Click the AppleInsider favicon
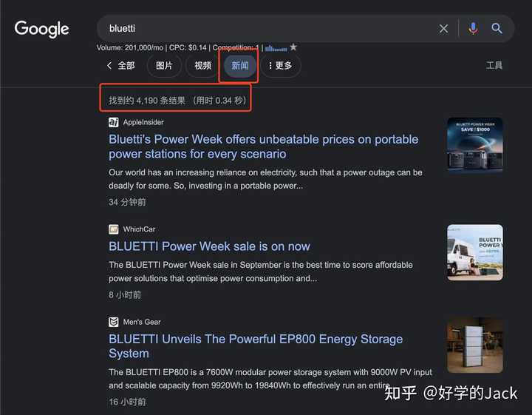This screenshot has height=415, width=532. (114, 122)
